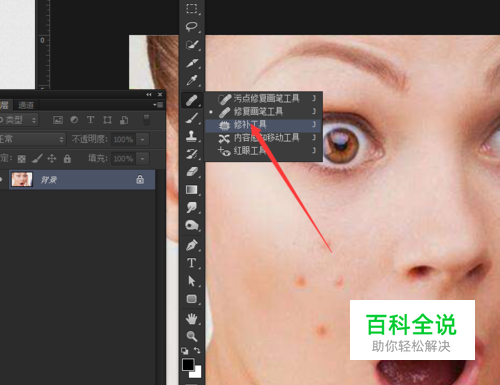Choose 修补工具 from flyout menu
The height and width of the screenshot is (385, 500).
pyautogui.click(x=263, y=125)
